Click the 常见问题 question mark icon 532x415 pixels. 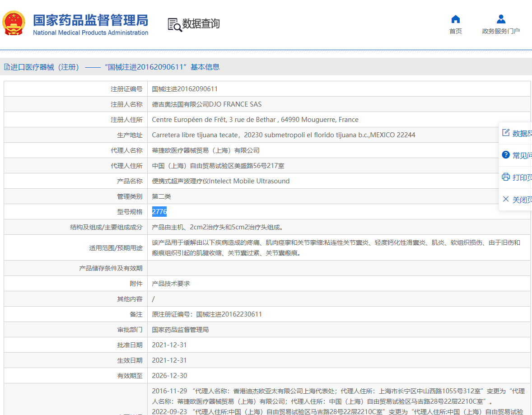point(506,155)
